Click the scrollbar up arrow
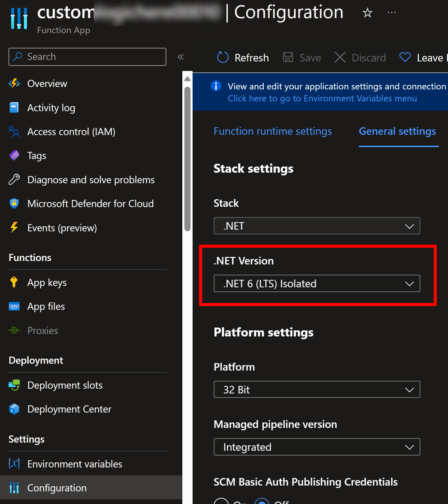The height and width of the screenshot is (504, 448). click(x=187, y=79)
